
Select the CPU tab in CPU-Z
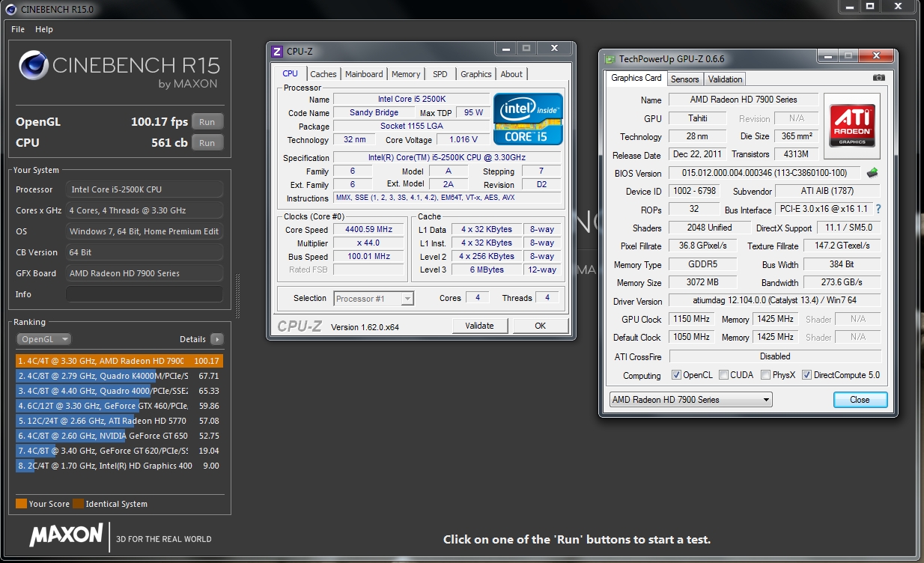coord(291,73)
